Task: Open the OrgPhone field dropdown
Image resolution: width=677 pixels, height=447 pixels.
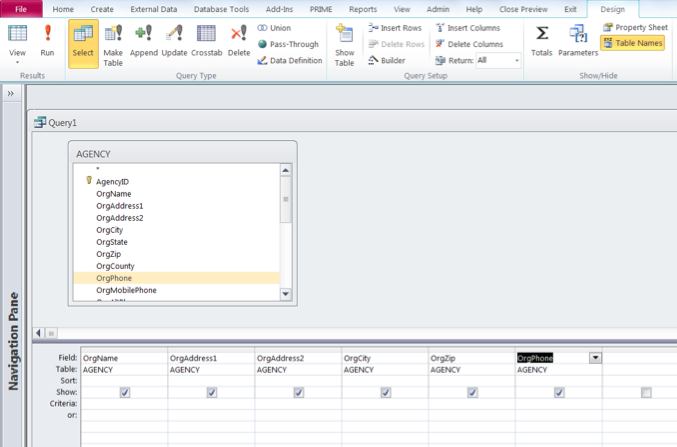Action: [596, 357]
